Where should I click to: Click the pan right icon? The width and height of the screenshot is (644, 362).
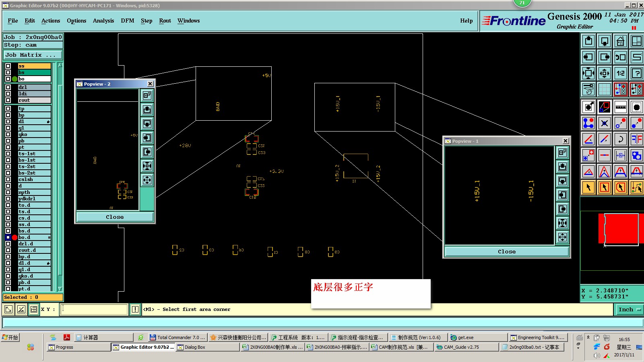pyautogui.click(x=605, y=57)
